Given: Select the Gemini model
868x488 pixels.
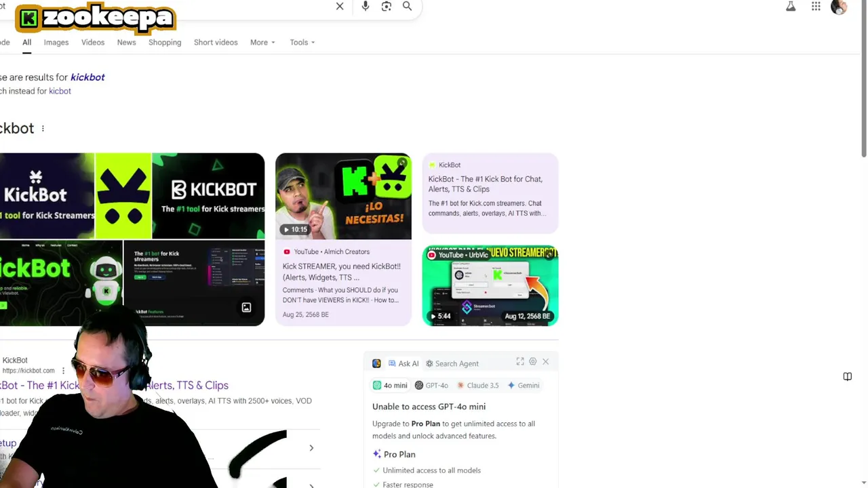Looking at the screenshot, I should click(524, 385).
